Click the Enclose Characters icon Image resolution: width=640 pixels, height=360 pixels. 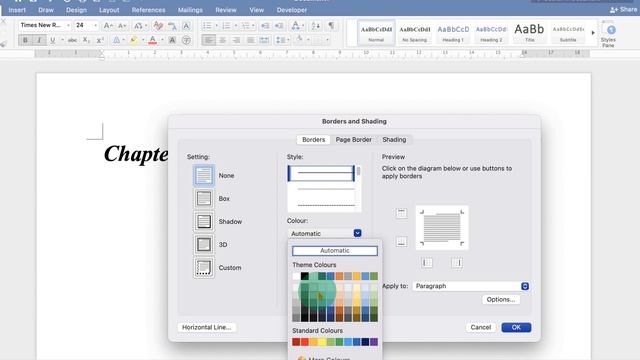tap(187, 40)
